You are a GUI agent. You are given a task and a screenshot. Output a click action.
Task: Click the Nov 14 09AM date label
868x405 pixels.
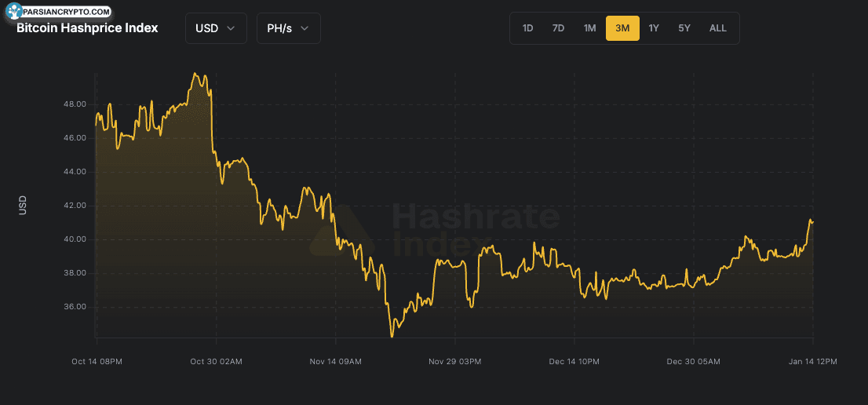coord(336,361)
